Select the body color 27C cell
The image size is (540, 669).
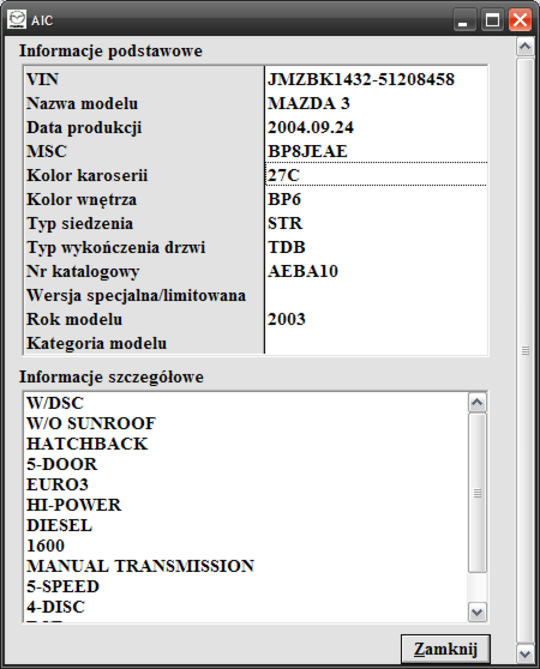click(x=376, y=174)
